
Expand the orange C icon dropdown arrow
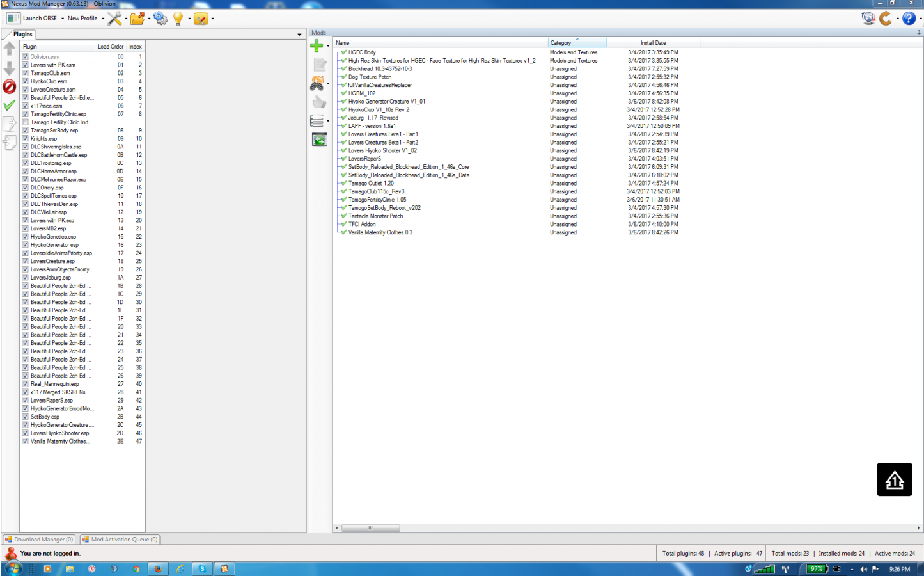pyautogui.click(x=897, y=19)
